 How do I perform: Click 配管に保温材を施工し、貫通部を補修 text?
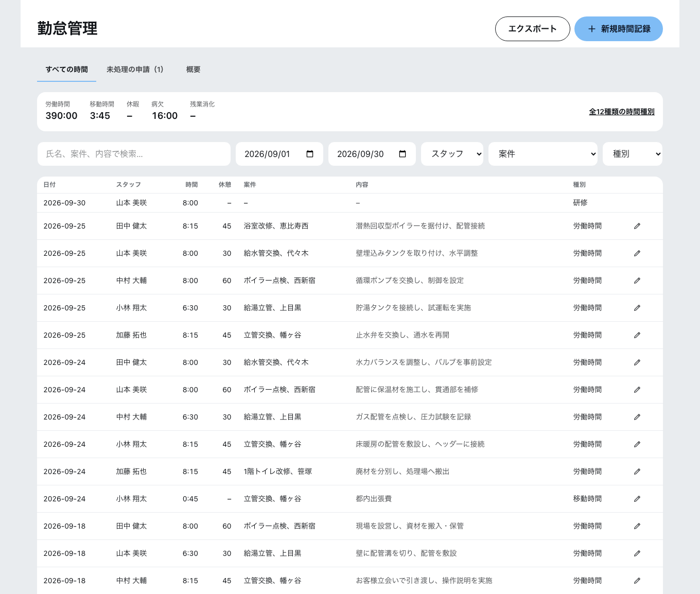click(x=417, y=390)
